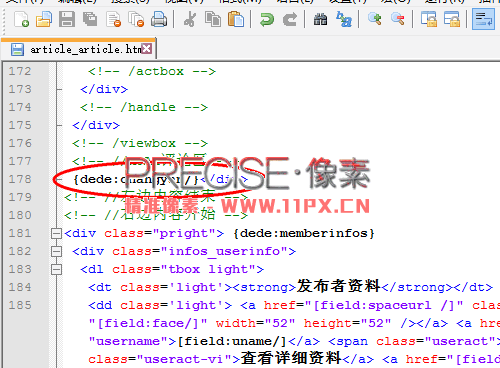Click the '<!-- /viewbox -->' comment line

tap(140, 143)
